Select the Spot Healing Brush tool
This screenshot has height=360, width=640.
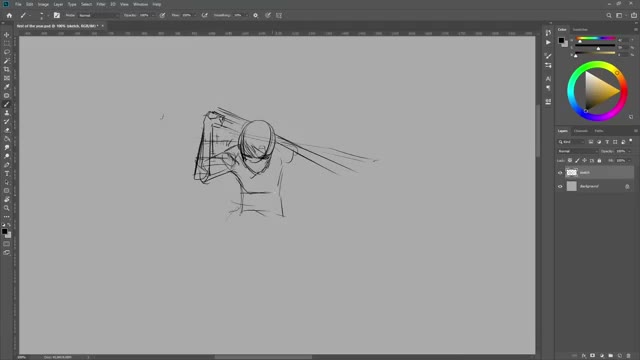(7, 95)
